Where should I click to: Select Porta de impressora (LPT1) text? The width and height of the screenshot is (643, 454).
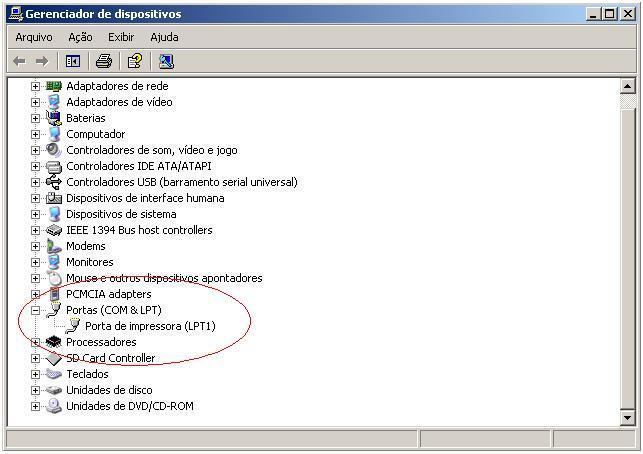pyautogui.click(x=150, y=326)
